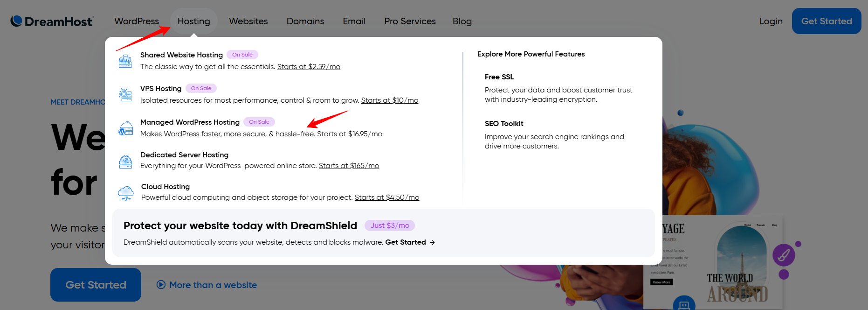The width and height of the screenshot is (868, 310).
Task: Click the Cloud Hosting cloud icon
Action: (126, 193)
